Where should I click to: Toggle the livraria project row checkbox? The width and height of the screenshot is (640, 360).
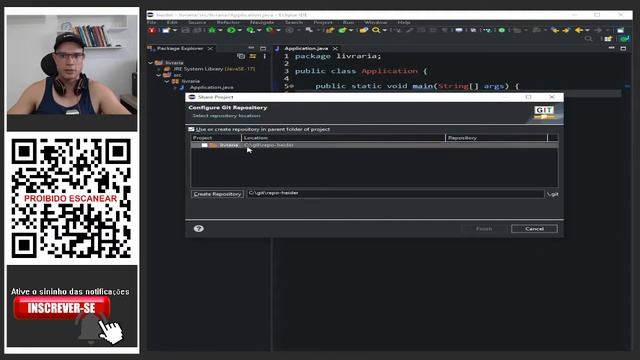click(204, 145)
